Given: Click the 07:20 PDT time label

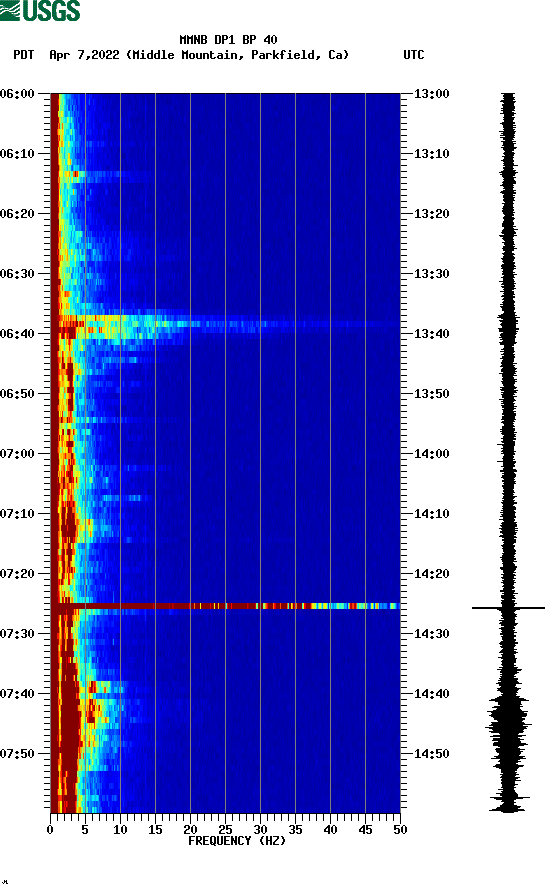Looking at the screenshot, I should (17, 574).
